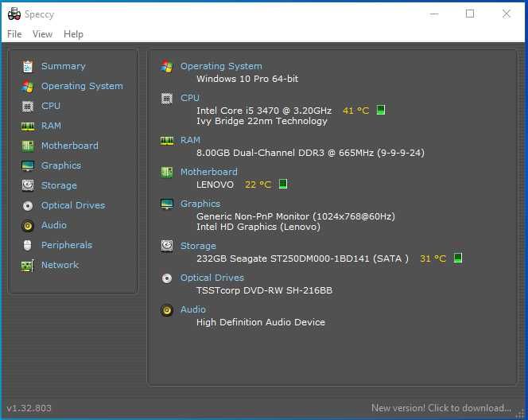Image resolution: width=528 pixels, height=420 pixels.
Task: Click the Storage drive icon in summary panel
Action: tap(167, 246)
